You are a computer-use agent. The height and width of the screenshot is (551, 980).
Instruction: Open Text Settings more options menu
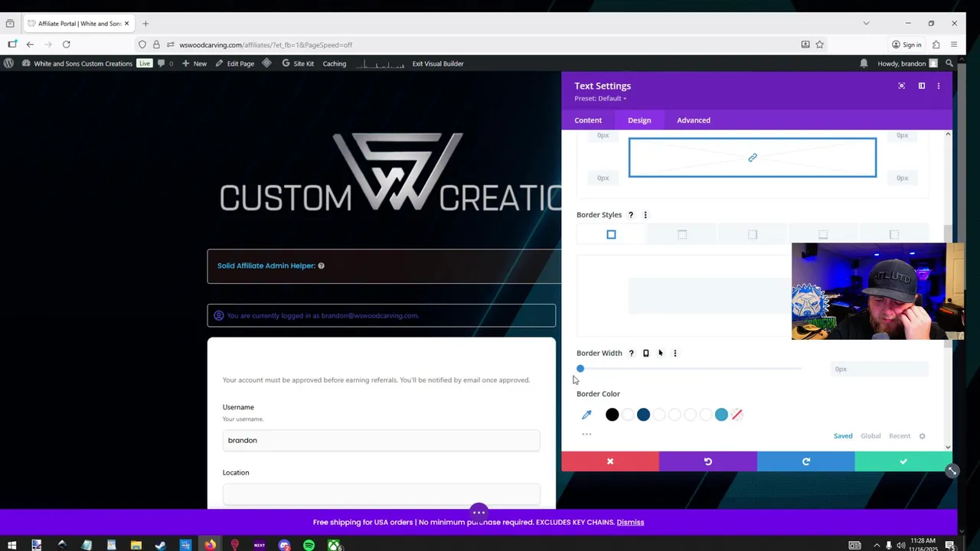point(939,86)
